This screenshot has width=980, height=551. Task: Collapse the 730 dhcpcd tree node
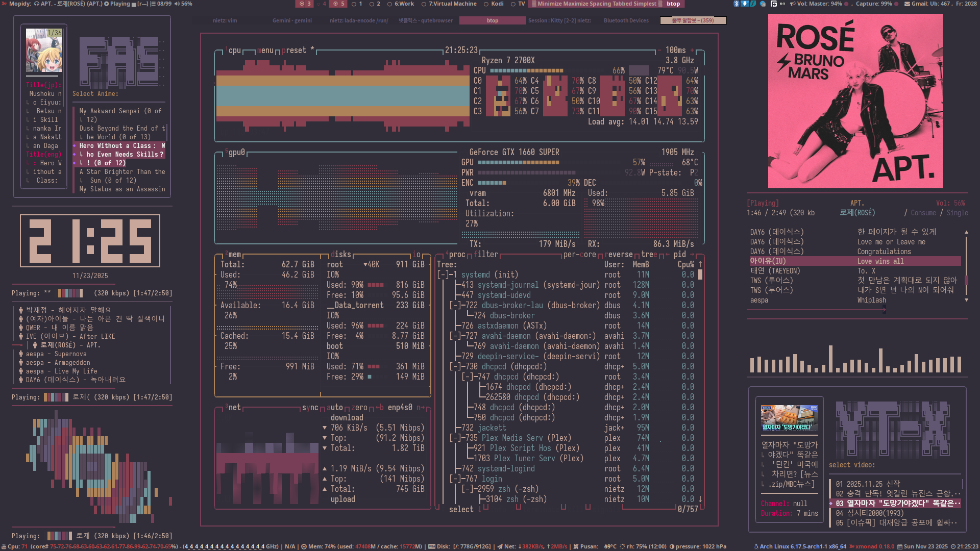[455, 366]
